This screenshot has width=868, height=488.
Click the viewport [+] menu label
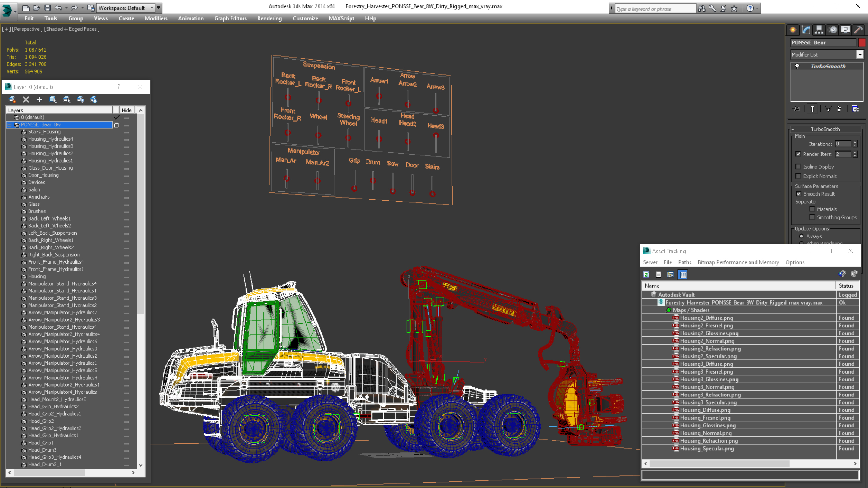click(x=6, y=29)
